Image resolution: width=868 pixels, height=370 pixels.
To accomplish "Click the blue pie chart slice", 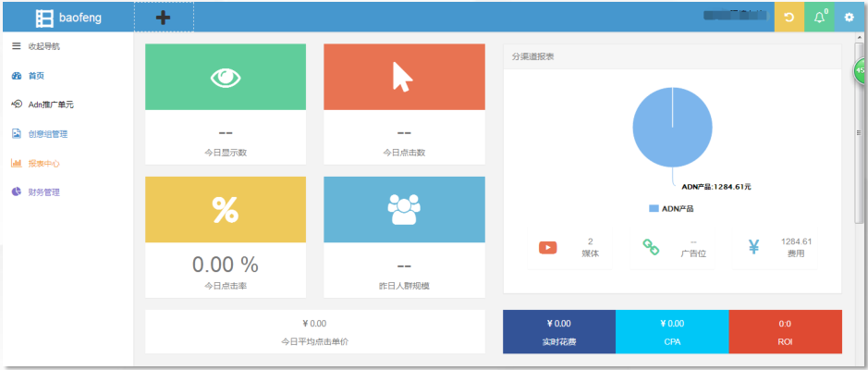I will coord(672,127).
